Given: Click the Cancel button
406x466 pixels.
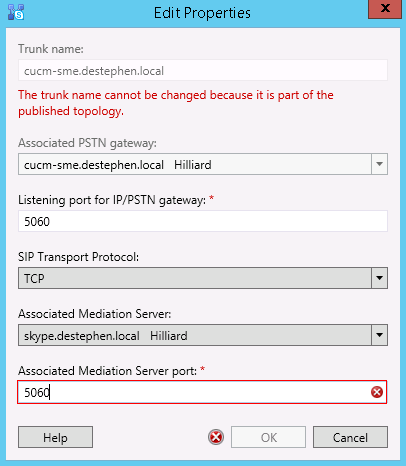Looking at the screenshot, I should click(350, 437).
